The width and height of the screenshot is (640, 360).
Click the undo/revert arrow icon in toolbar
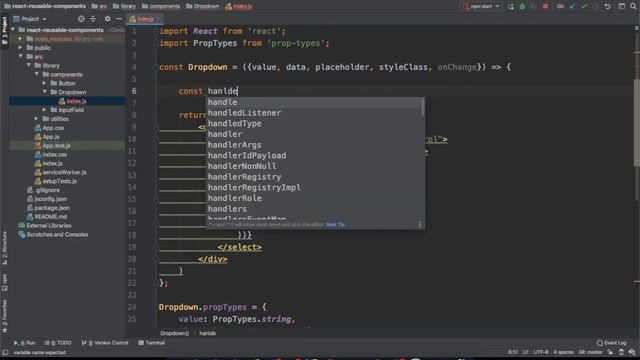(607, 7)
